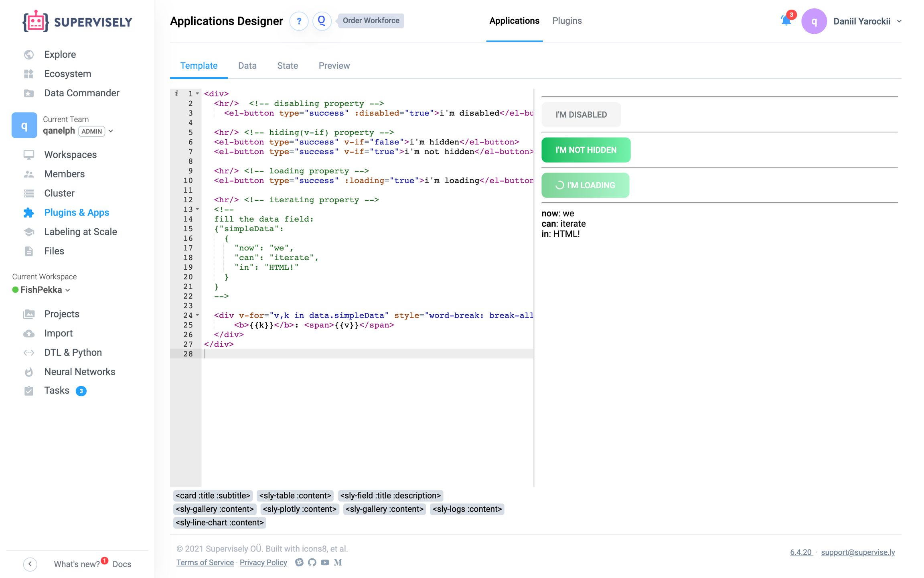Click the Q search icon in header
This screenshot has width=924, height=578.
pos(322,21)
